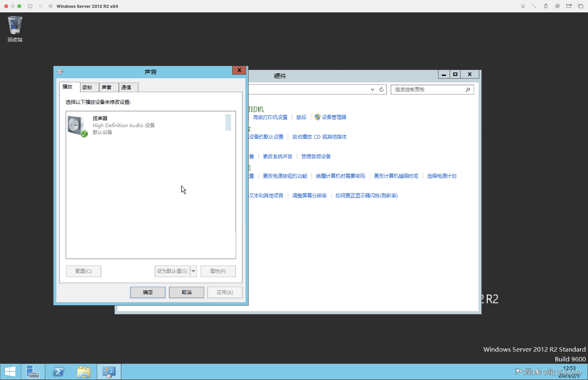The image size is (588, 380).
Task: Open 更改计算机睡眠时间 link
Action: [x=396, y=176]
